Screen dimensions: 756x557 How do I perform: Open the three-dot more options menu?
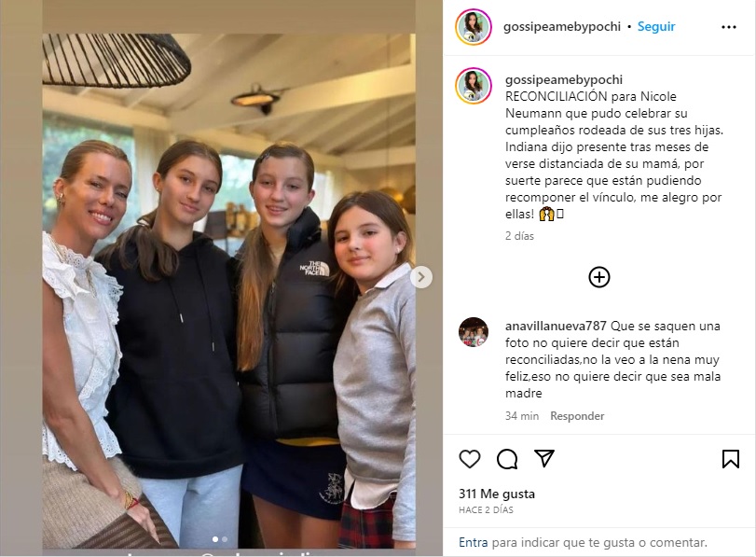click(x=729, y=27)
